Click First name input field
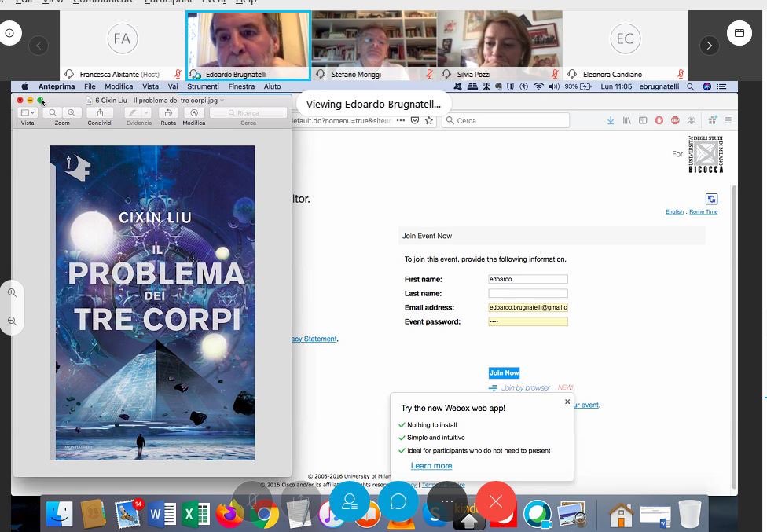767x532 pixels. [x=528, y=279]
